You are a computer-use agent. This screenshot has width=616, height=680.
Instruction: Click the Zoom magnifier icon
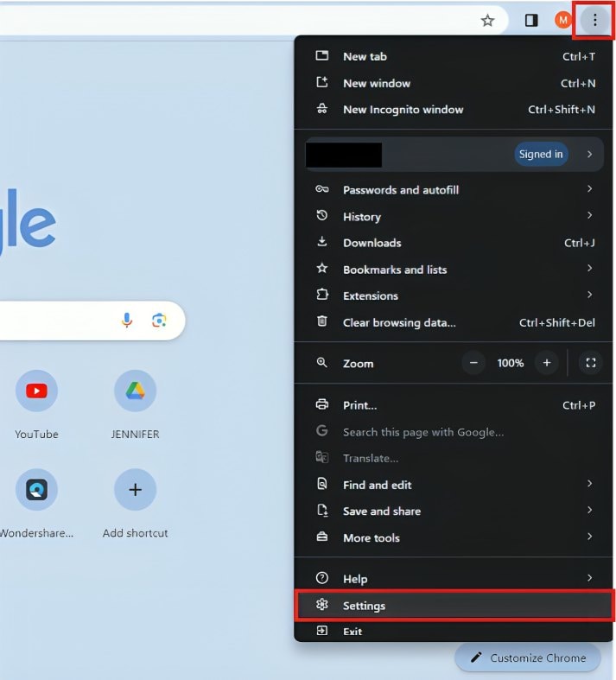coord(322,363)
